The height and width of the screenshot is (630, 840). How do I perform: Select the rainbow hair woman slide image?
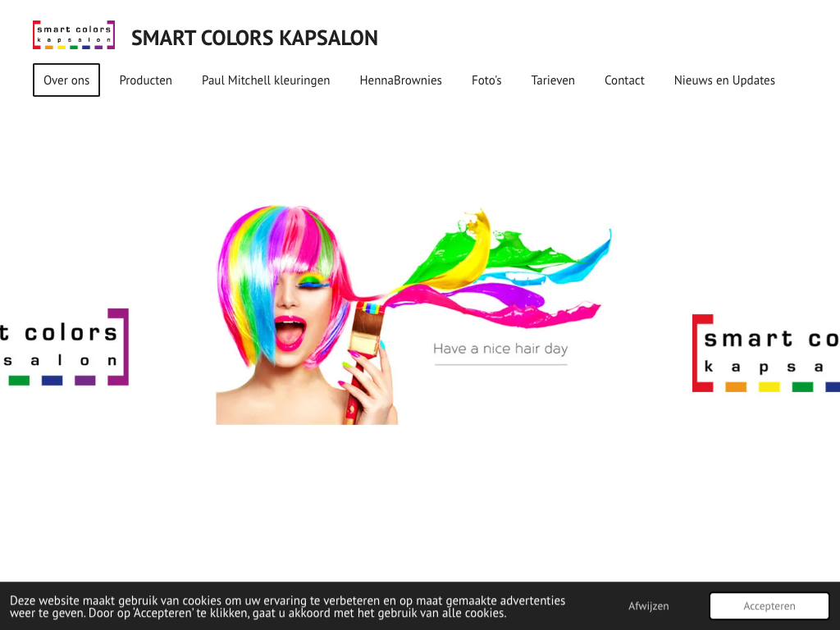click(413, 315)
